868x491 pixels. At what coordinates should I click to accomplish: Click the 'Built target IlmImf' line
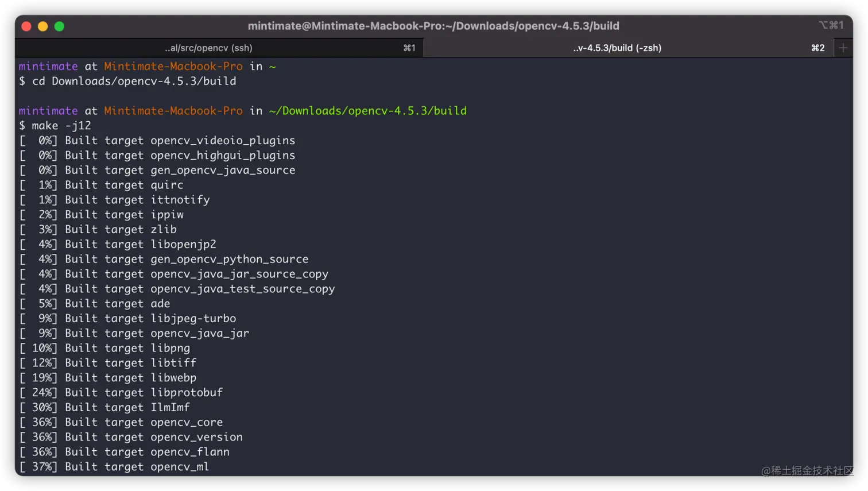tap(104, 407)
